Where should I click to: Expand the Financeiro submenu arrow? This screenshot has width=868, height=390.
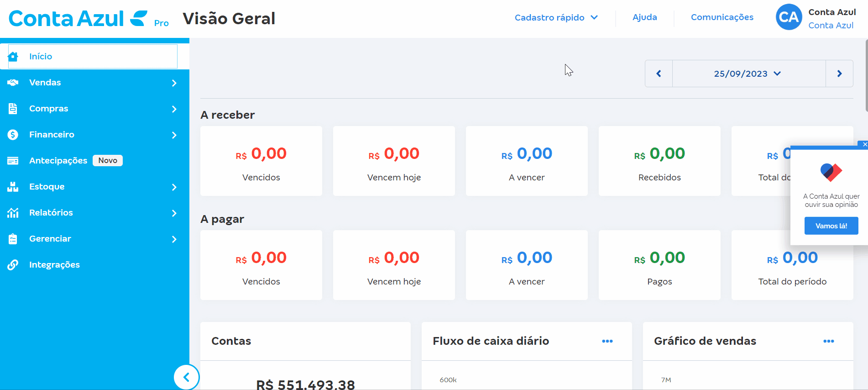(174, 135)
